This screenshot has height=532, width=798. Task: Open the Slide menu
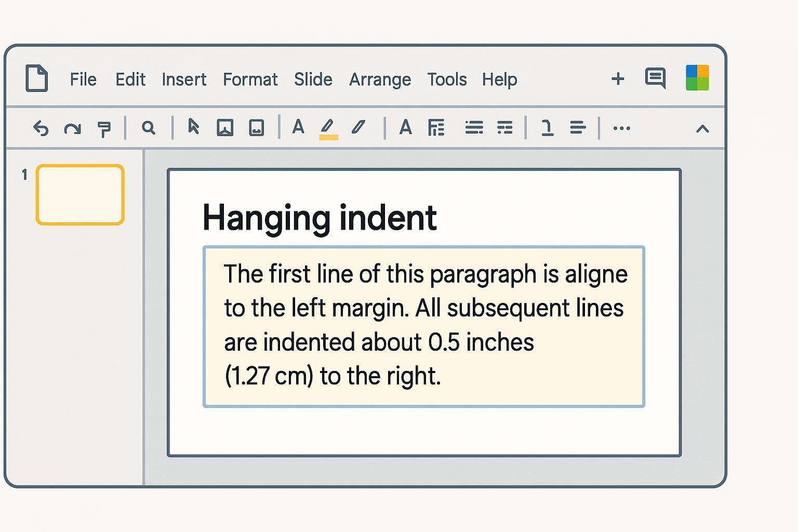313,79
